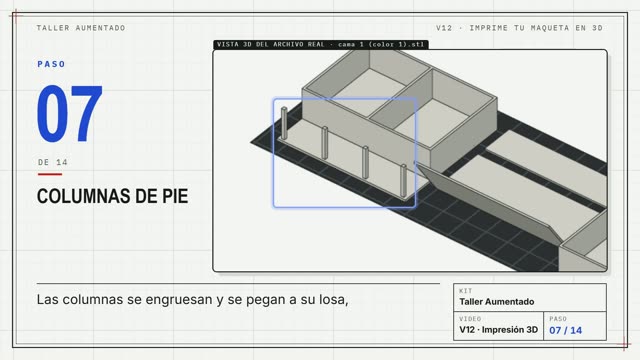Click 'V12 · IMPRIME TU MAQUETA EN 3D' header
Image resolution: width=640 pixels, height=360 pixels.
click(519, 28)
